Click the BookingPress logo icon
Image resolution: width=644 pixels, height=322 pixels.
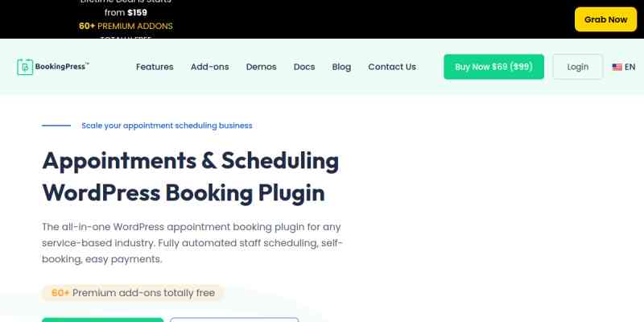(x=25, y=67)
